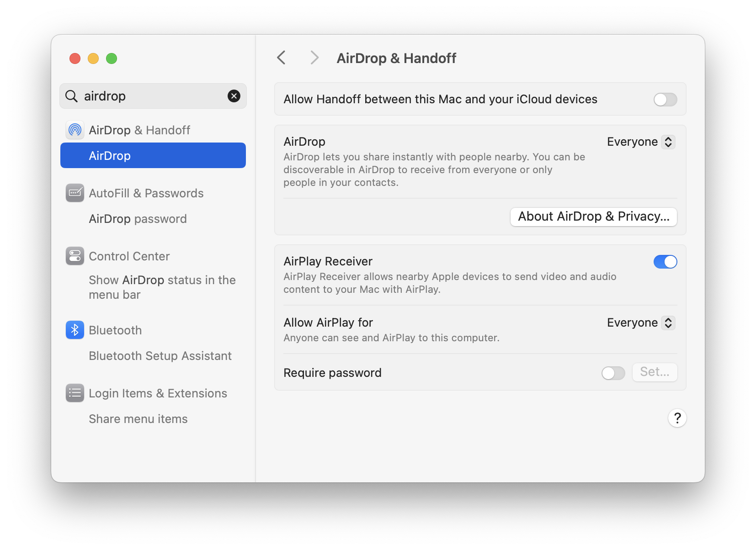Close the window with the red button
The image size is (756, 550).
[75, 58]
